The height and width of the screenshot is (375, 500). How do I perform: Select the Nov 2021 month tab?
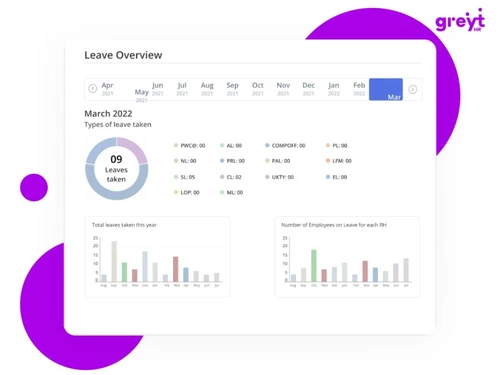coord(283,89)
